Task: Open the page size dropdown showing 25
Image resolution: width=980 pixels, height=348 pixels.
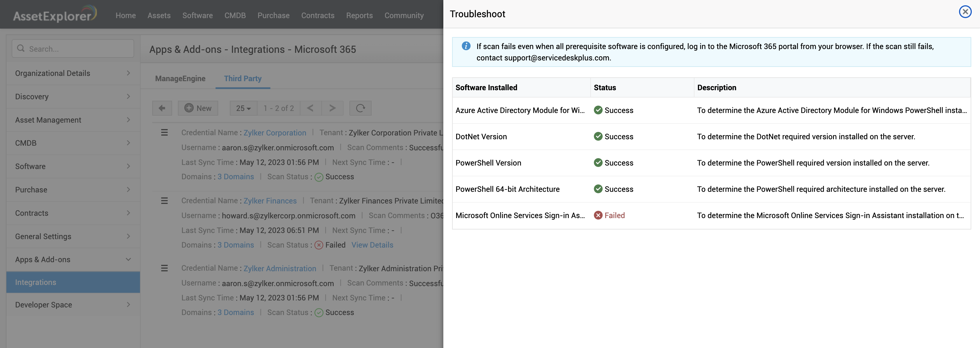Action: coord(243,108)
